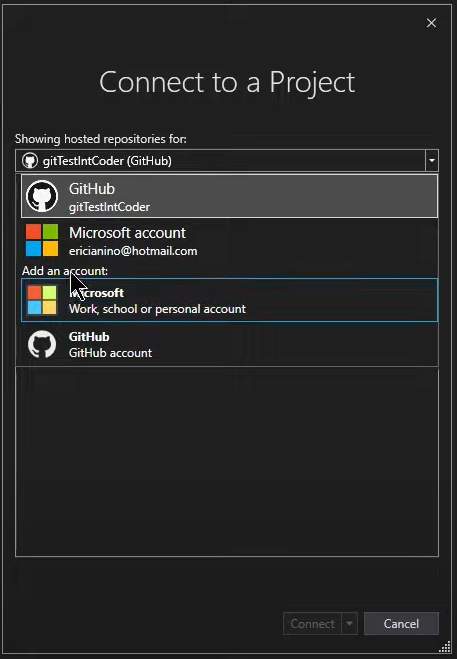This screenshot has width=457, height=659.
Task: Click octocat icon beside GitHub account option
Action: point(42,344)
